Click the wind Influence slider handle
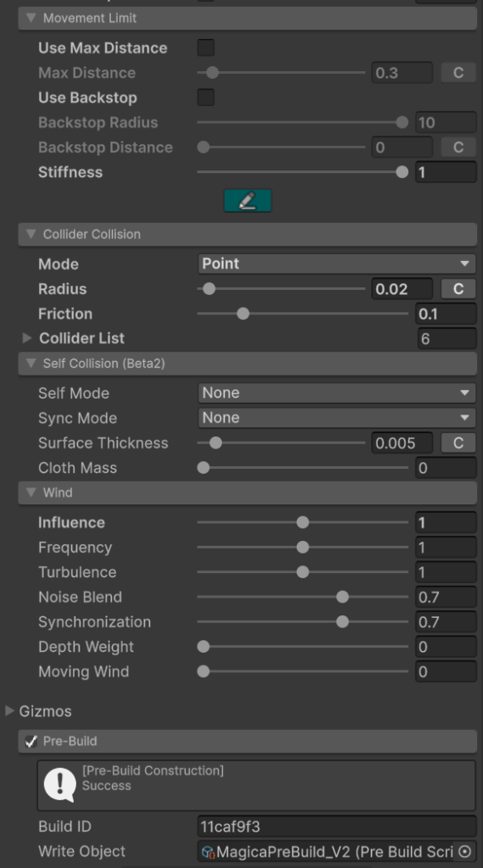 point(303,522)
